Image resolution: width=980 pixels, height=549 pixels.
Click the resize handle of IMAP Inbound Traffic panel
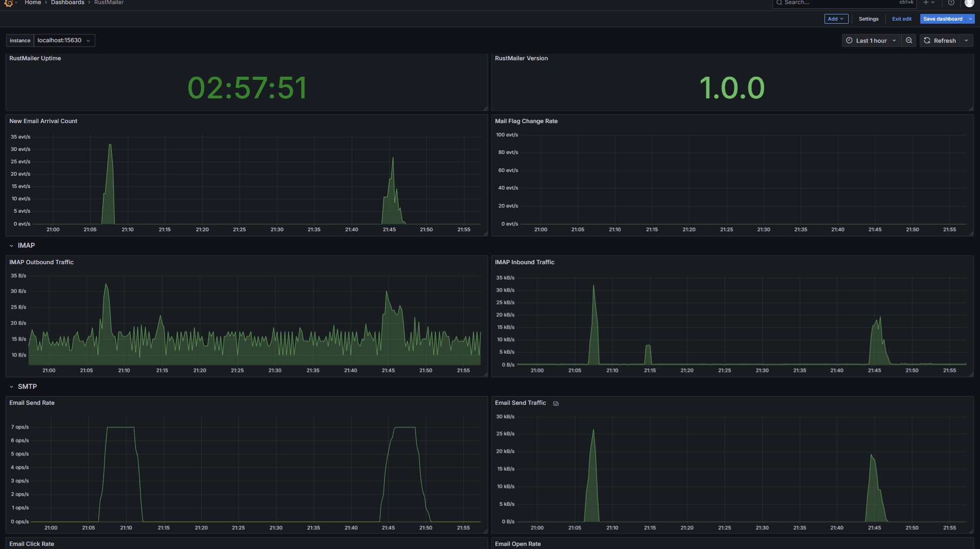[971, 374]
